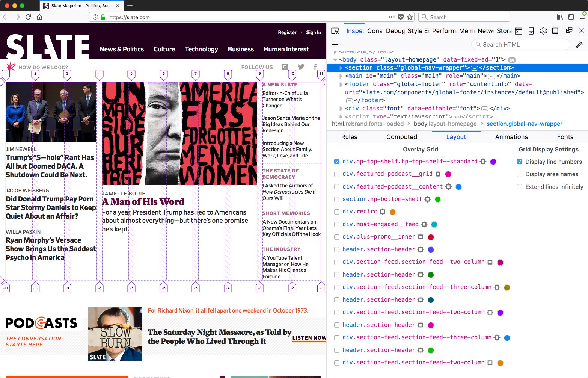Enable div.recirc grid overlay
Screen dimensions: 588x378
point(337,212)
